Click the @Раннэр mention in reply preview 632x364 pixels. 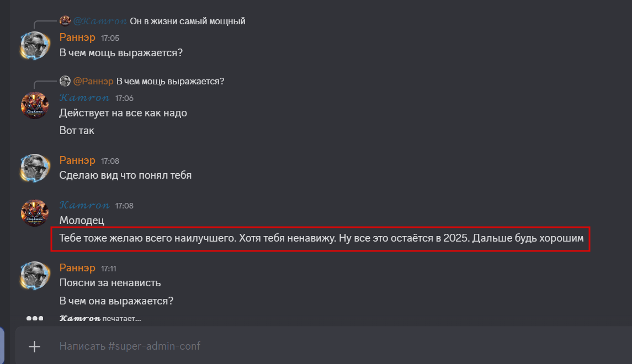point(93,81)
